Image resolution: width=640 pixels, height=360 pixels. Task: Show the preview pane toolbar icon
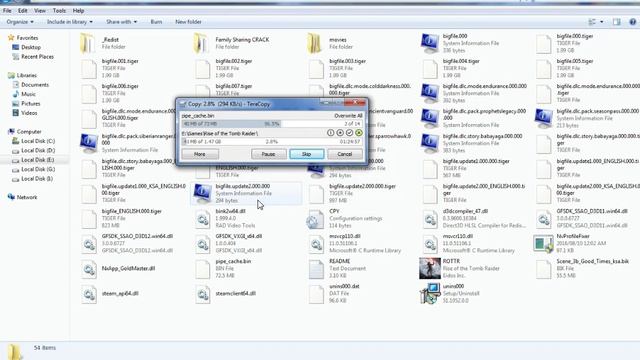(x=616, y=22)
